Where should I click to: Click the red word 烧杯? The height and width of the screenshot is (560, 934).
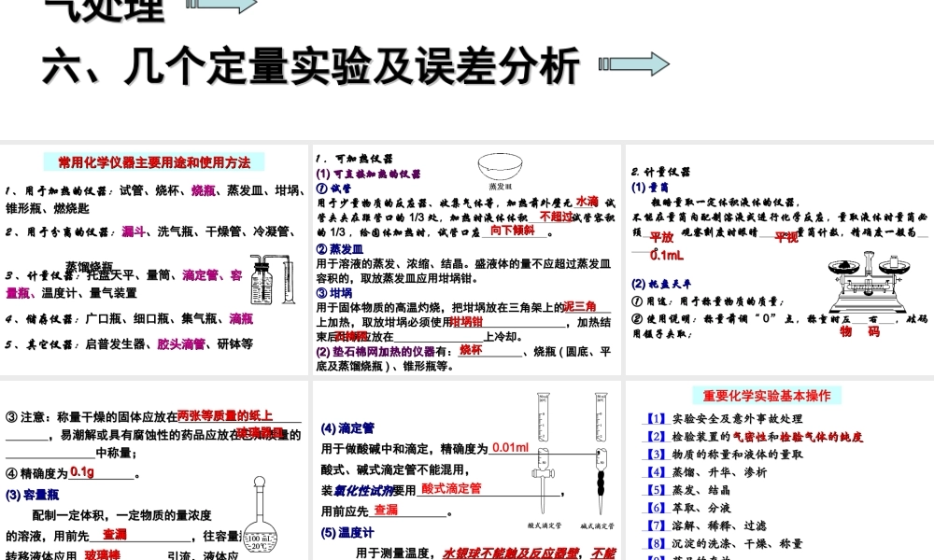[471, 350]
